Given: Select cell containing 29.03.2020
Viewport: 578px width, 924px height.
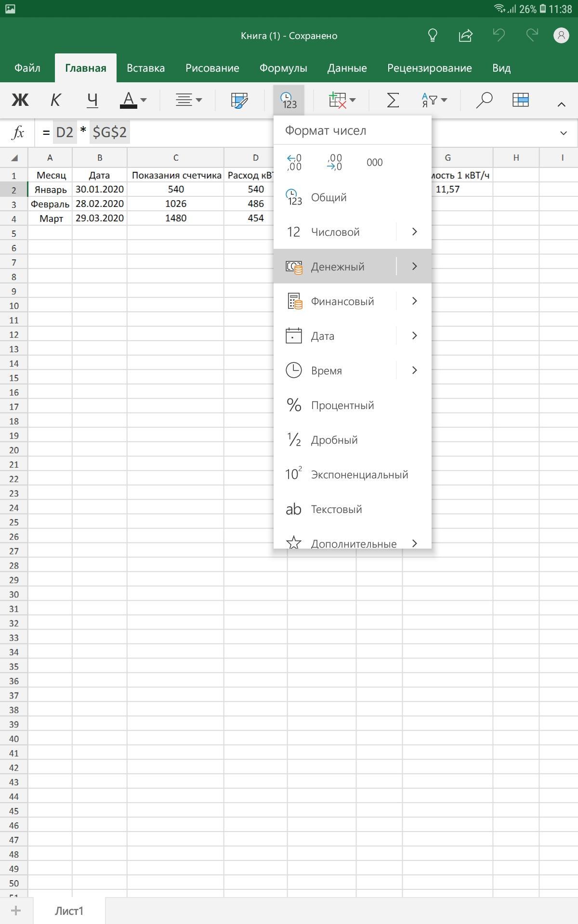Looking at the screenshot, I should coord(100,218).
